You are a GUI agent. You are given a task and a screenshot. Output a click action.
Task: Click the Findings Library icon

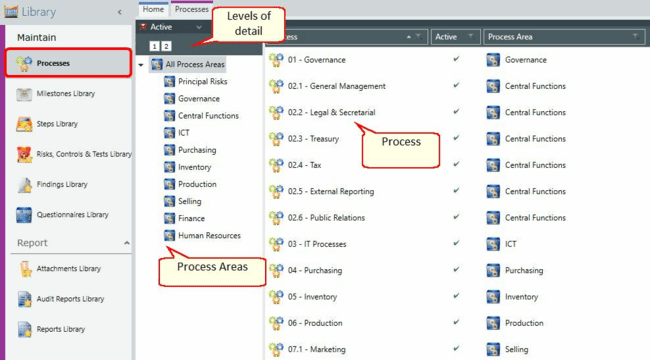click(24, 185)
